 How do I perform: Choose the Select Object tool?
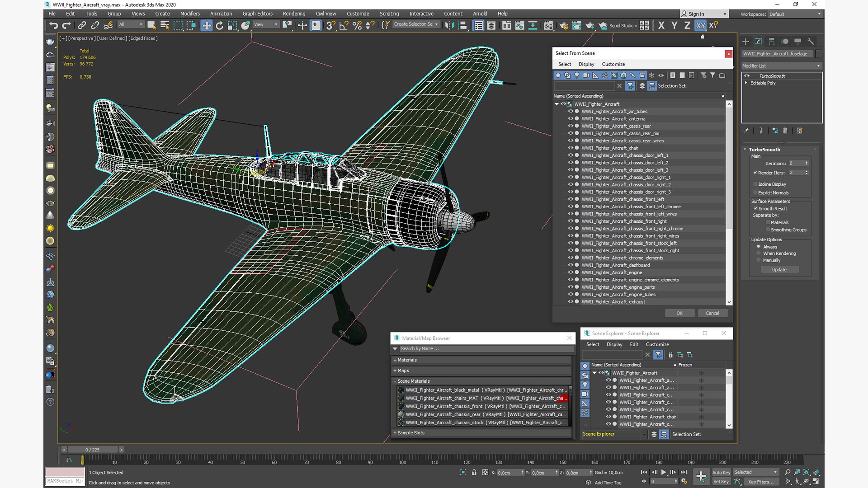[x=152, y=26]
